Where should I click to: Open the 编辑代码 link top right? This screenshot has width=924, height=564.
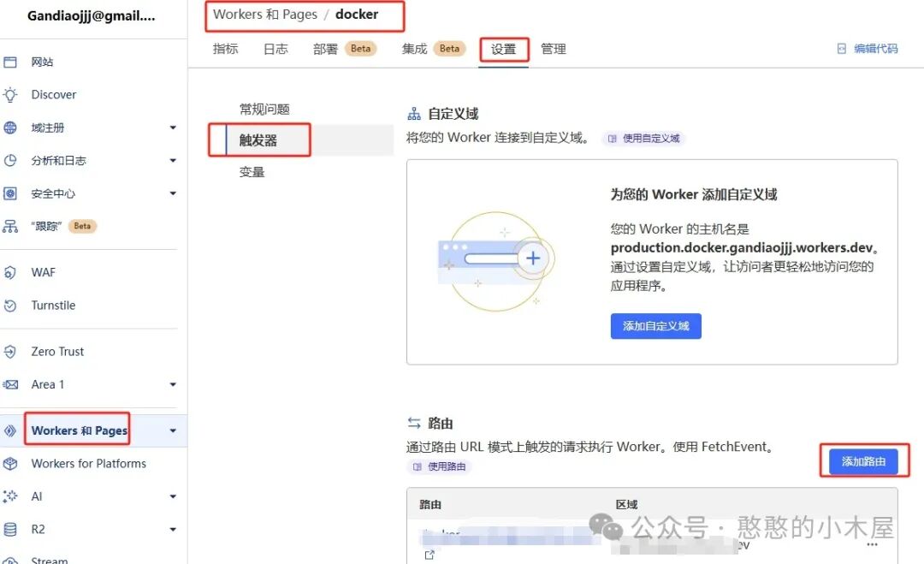click(879, 49)
